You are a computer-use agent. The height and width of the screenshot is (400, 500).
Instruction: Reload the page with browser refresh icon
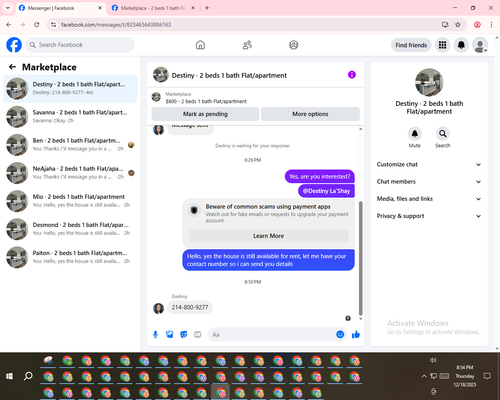(37, 25)
